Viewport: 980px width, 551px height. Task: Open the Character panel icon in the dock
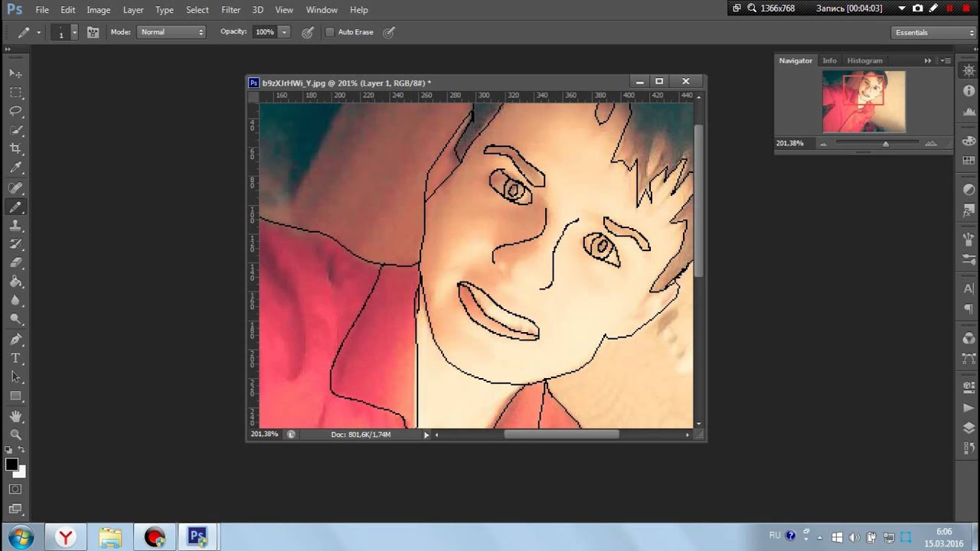[969, 289]
